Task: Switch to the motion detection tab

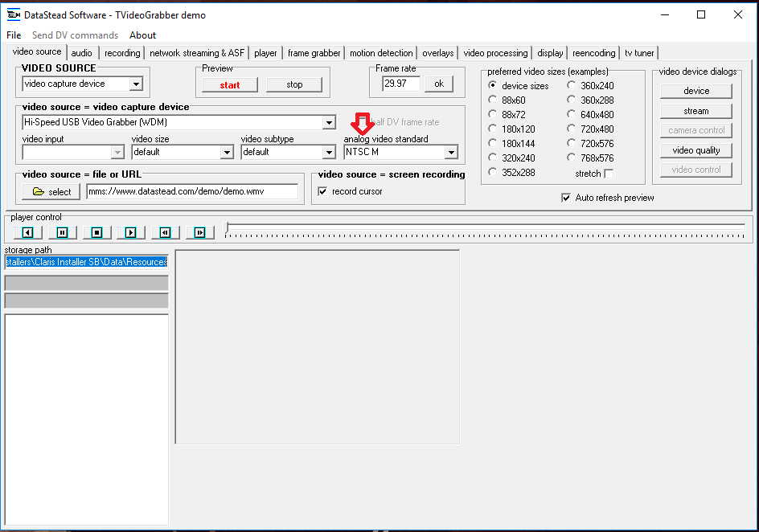Action: pos(381,53)
